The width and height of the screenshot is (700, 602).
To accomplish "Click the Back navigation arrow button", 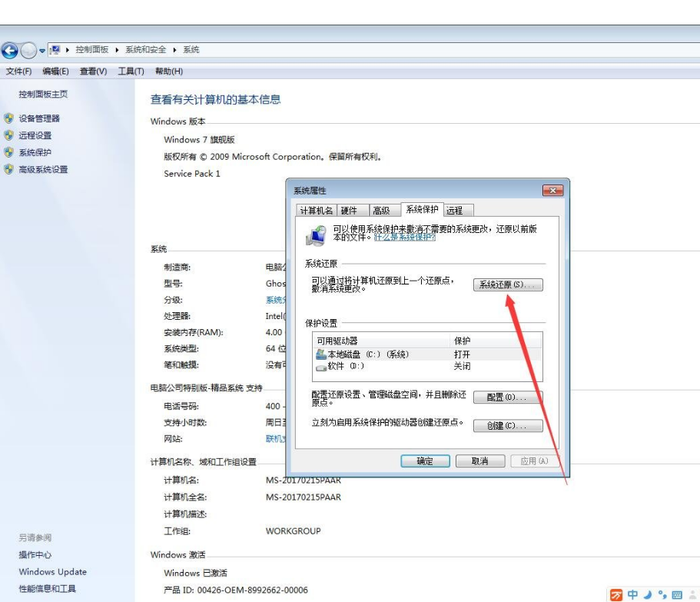I will tap(10, 51).
